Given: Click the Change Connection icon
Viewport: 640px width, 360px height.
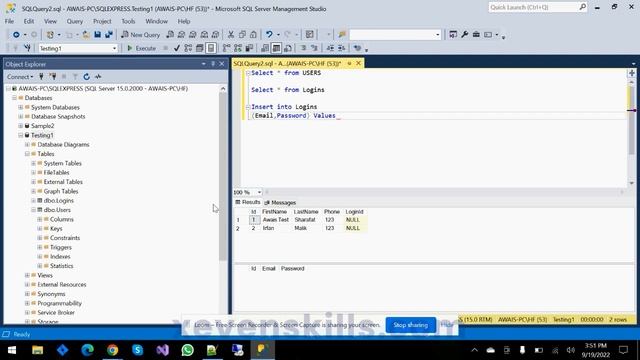Looking at the screenshot, I should (27, 48).
